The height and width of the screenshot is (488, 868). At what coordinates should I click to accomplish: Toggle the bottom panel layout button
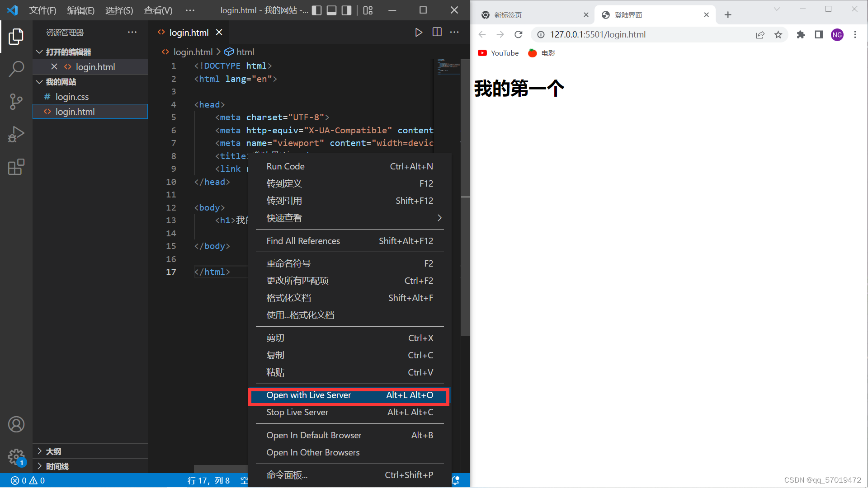tap(331, 10)
